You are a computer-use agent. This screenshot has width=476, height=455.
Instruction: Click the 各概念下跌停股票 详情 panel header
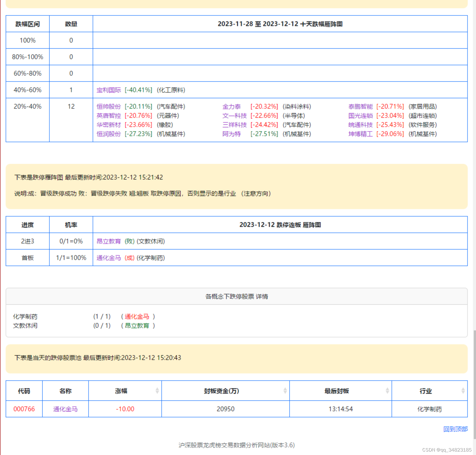(x=237, y=296)
